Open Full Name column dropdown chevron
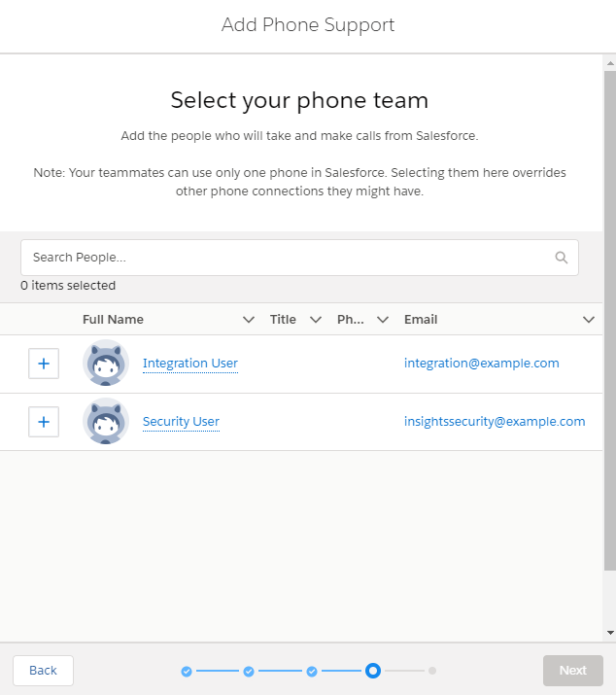 point(249,320)
